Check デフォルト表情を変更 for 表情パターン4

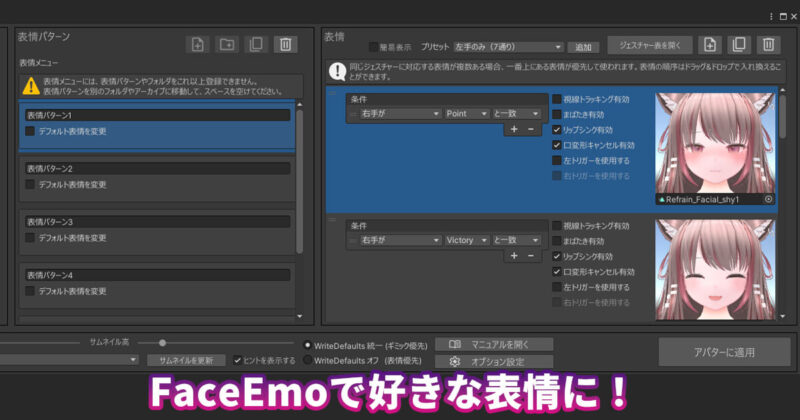tap(30, 291)
